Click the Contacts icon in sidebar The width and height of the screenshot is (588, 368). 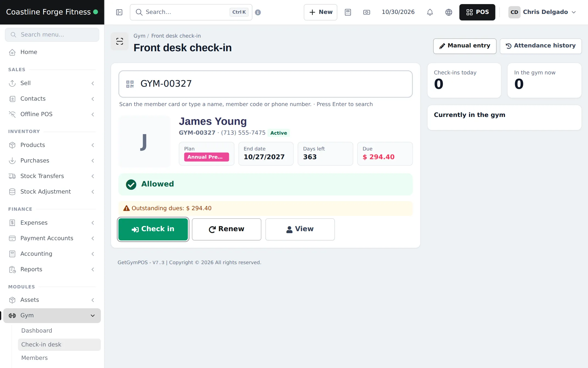pyautogui.click(x=12, y=99)
